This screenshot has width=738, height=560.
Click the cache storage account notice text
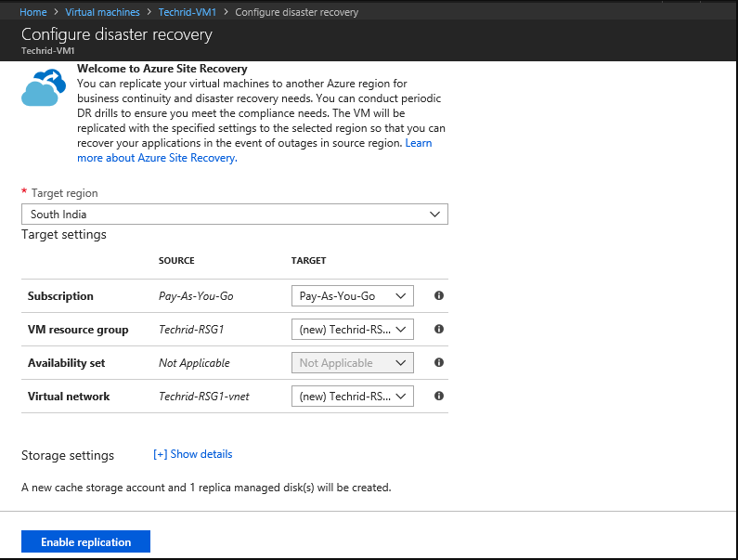tap(206, 488)
